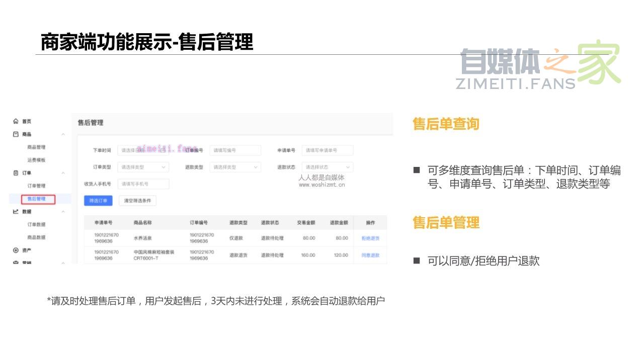Focus the 收货人手机号 input field
Viewport: 644px width, 362px height.
(x=143, y=184)
